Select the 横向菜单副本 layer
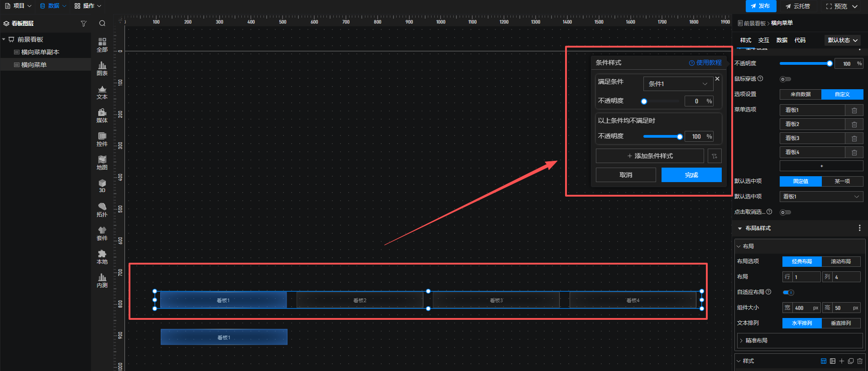 point(40,52)
